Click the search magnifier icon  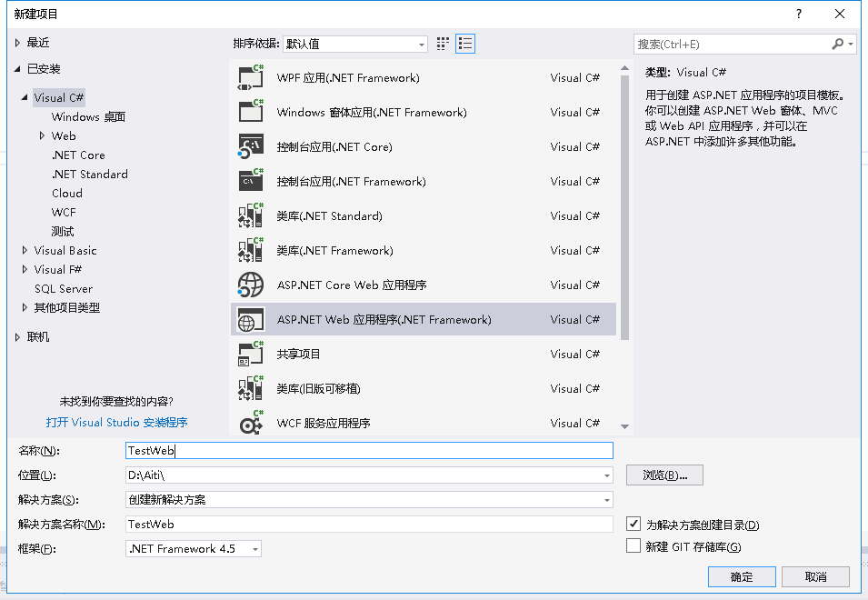pos(838,44)
